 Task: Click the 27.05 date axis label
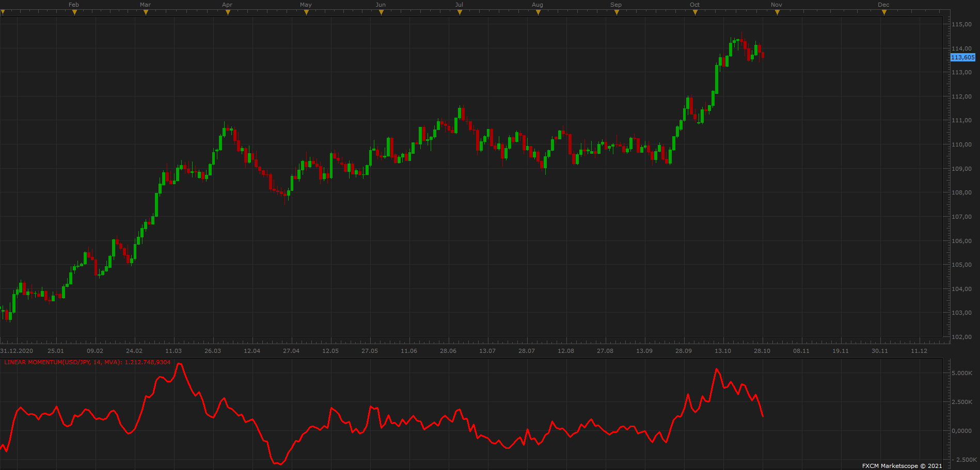pos(370,351)
